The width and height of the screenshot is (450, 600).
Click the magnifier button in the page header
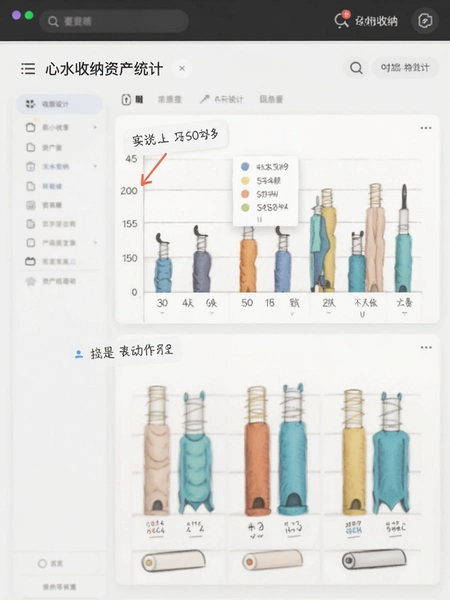pyautogui.click(x=356, y=68)
